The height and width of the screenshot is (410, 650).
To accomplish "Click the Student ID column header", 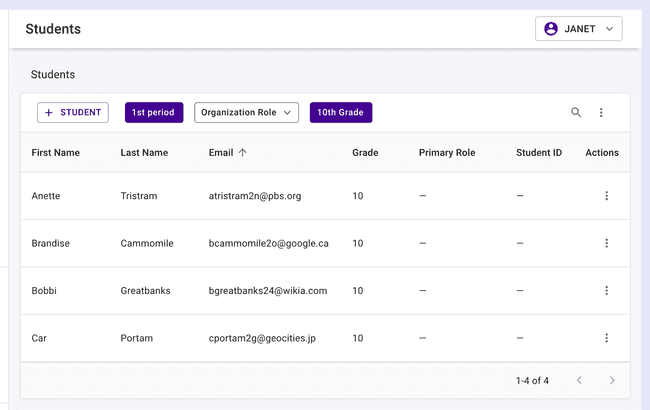I will click(x=539, y=153).
